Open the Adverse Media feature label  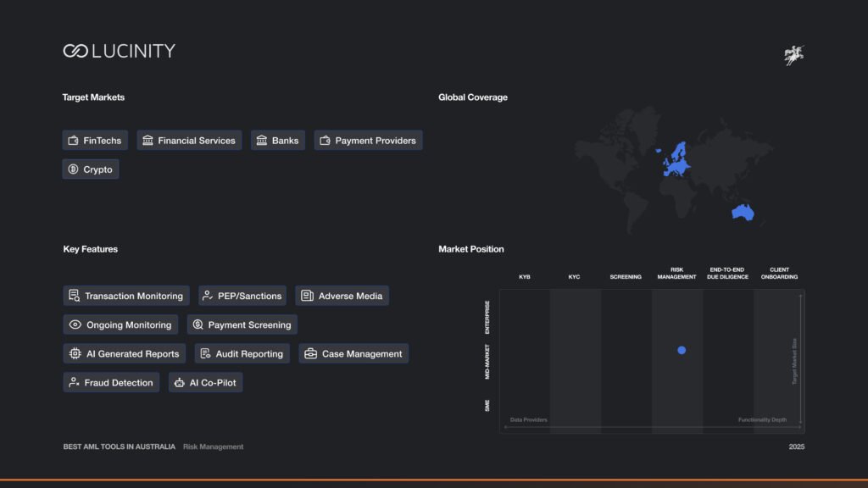pyautogui.click(x=350, y=296)
